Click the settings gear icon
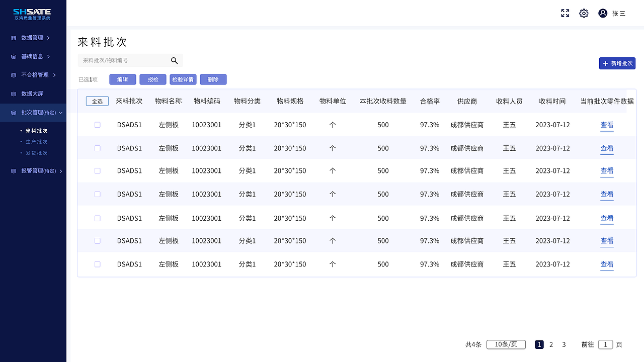The image size is (644, 362). [584, 13]
